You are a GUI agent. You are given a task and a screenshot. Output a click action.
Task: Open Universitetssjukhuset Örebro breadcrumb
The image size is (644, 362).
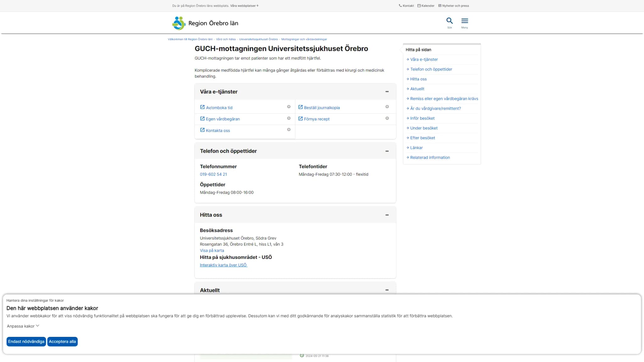pyautogui.click(x=258, y=39)
